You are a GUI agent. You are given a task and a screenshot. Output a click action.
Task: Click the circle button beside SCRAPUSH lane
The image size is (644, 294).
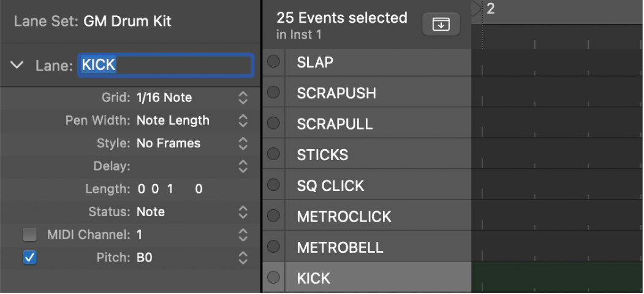[273, 93]
